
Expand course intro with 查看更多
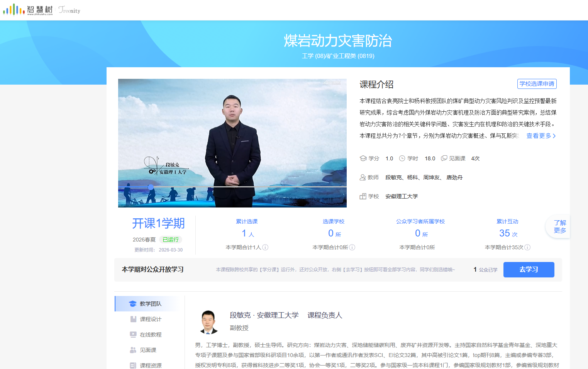coord(541,136)
